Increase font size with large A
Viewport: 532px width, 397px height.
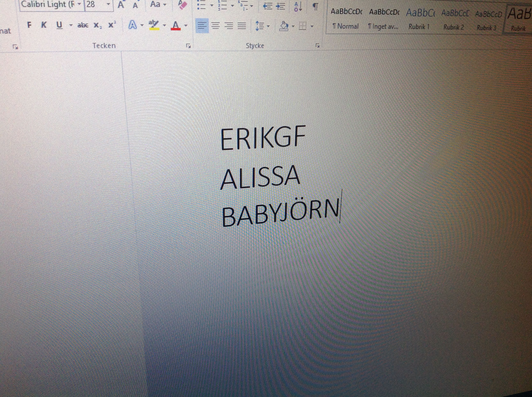[x=121, y=5]
